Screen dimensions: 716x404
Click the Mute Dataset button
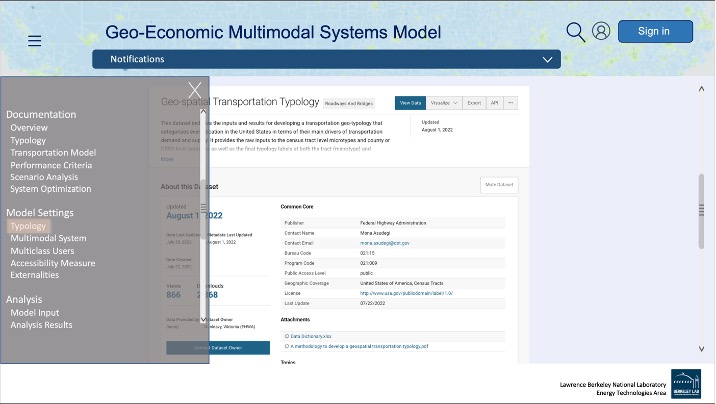(499, 185)
